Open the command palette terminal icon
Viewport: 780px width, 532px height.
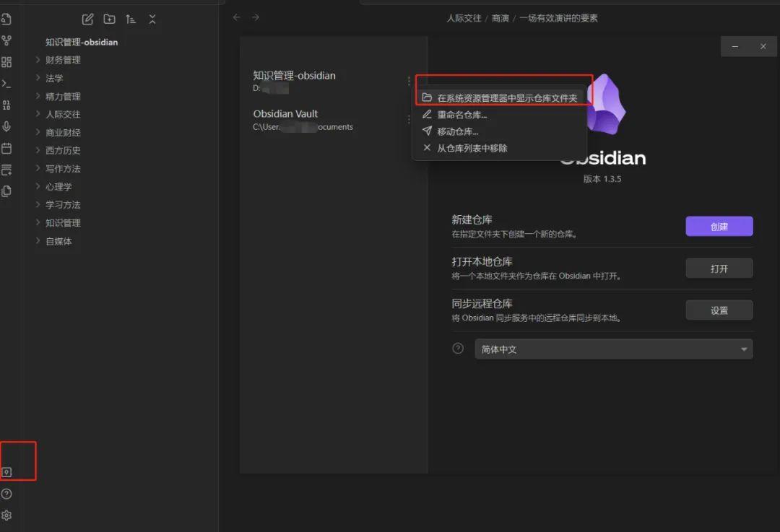coord(7,83)
